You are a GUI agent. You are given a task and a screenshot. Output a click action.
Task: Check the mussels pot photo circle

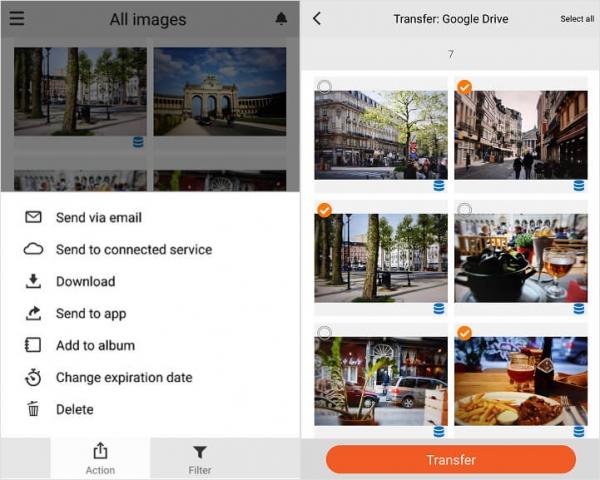[x=465, y=210]
